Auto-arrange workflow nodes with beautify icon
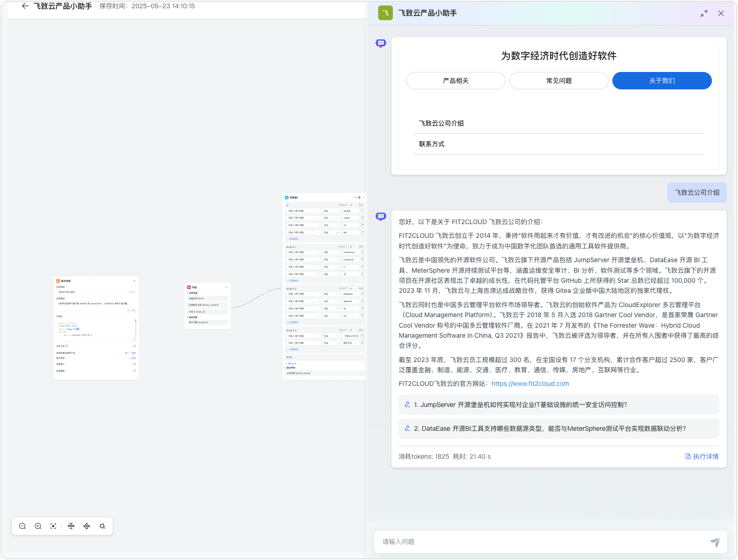Image resolution: width=738 pixels, height=560 pixels. [102, 526]
